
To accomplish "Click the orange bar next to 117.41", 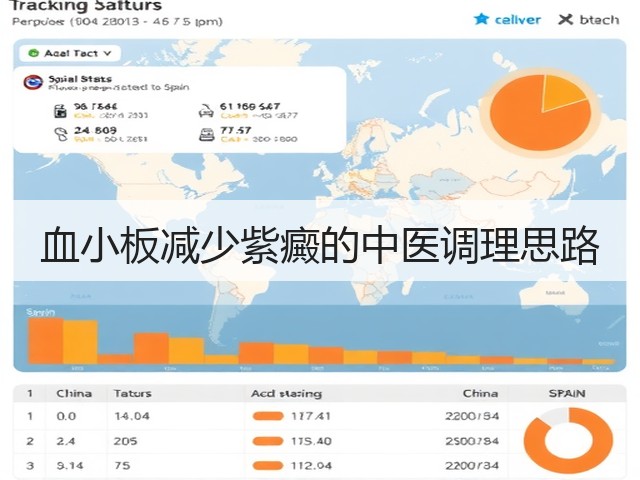I will [268, 416].
